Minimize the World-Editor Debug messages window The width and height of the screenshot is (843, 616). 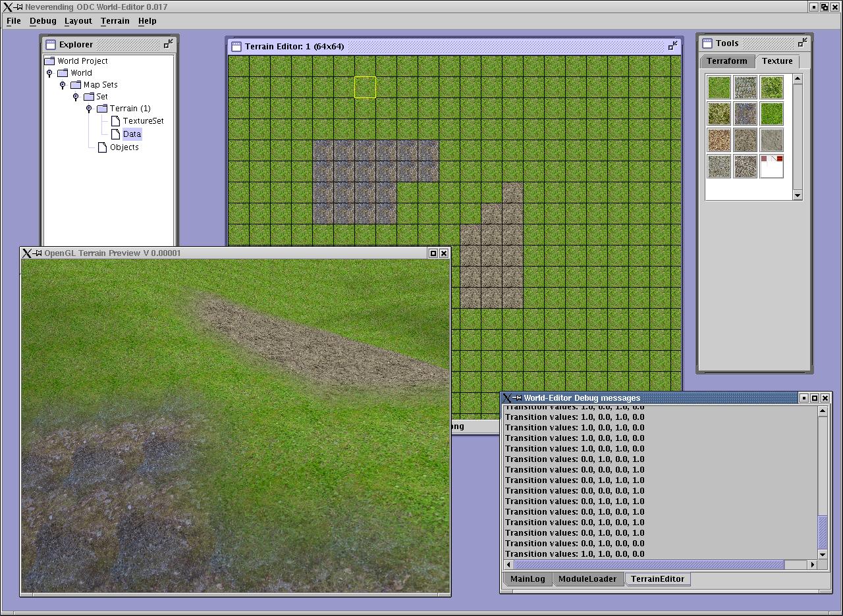[804, 398]
